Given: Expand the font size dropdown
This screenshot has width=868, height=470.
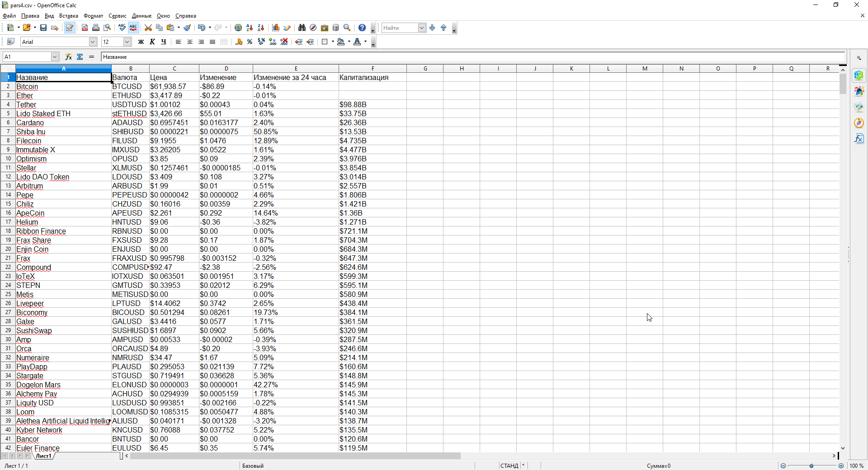Looking at the screenshot, I should click(x=127, y=42).
